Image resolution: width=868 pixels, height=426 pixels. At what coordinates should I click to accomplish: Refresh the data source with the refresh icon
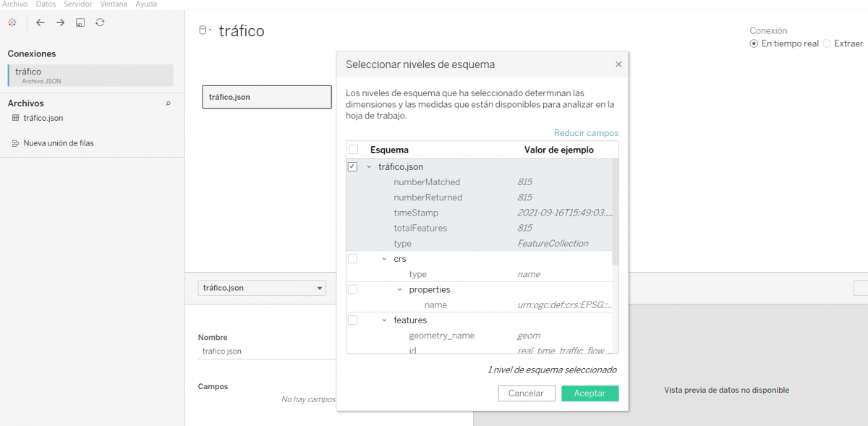(x=99, y=22)
